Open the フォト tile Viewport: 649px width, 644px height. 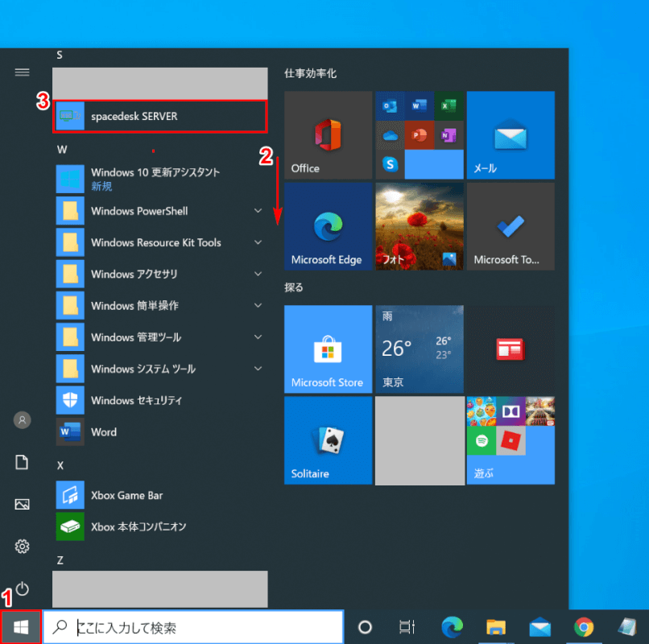[420, 226]
